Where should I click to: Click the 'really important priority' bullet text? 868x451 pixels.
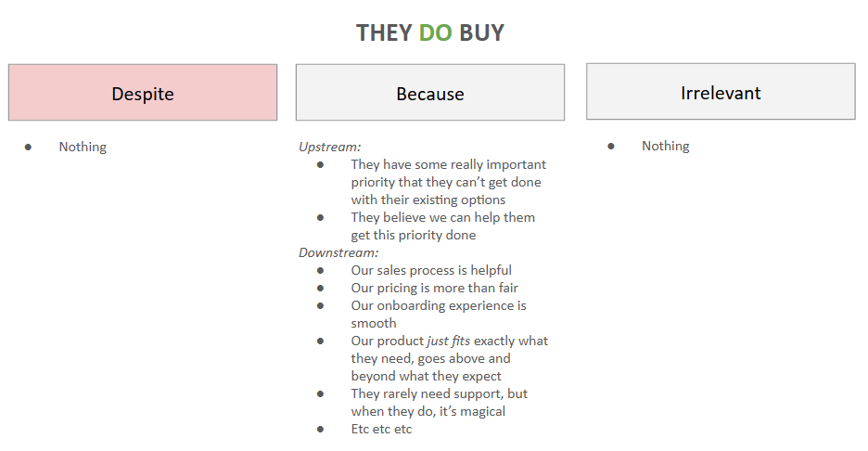(449, 182)
